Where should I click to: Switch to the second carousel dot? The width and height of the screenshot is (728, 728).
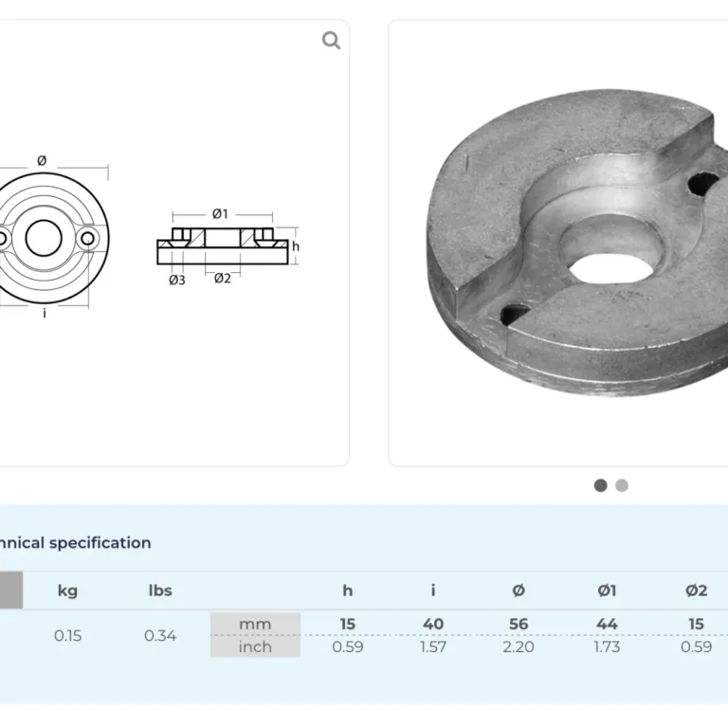[x=622, y=485]
